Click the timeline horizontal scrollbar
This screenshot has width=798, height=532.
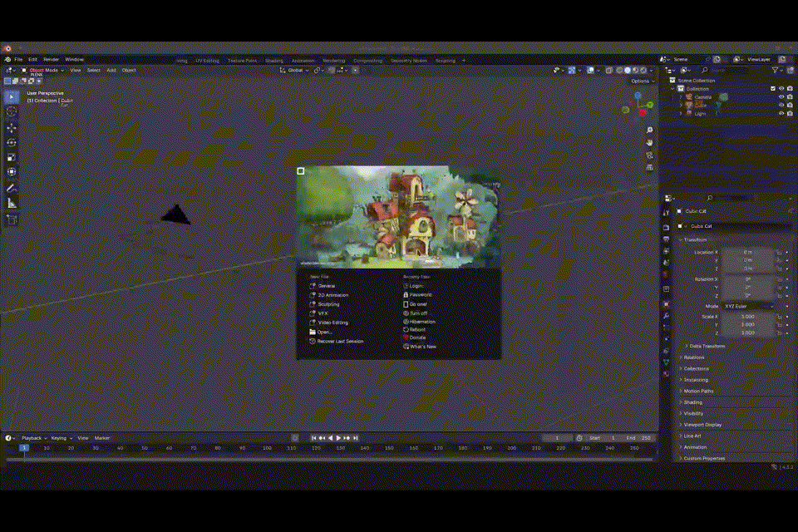329,460
